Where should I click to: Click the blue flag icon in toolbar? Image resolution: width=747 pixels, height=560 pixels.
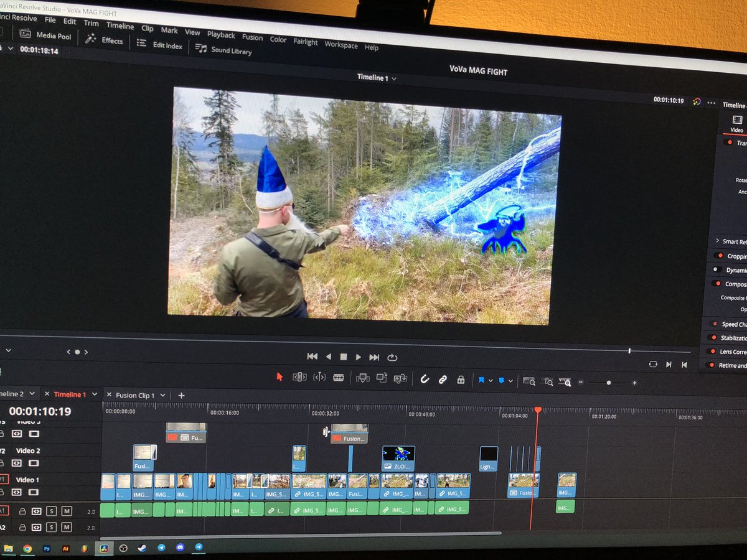click(x=481, y=380)
